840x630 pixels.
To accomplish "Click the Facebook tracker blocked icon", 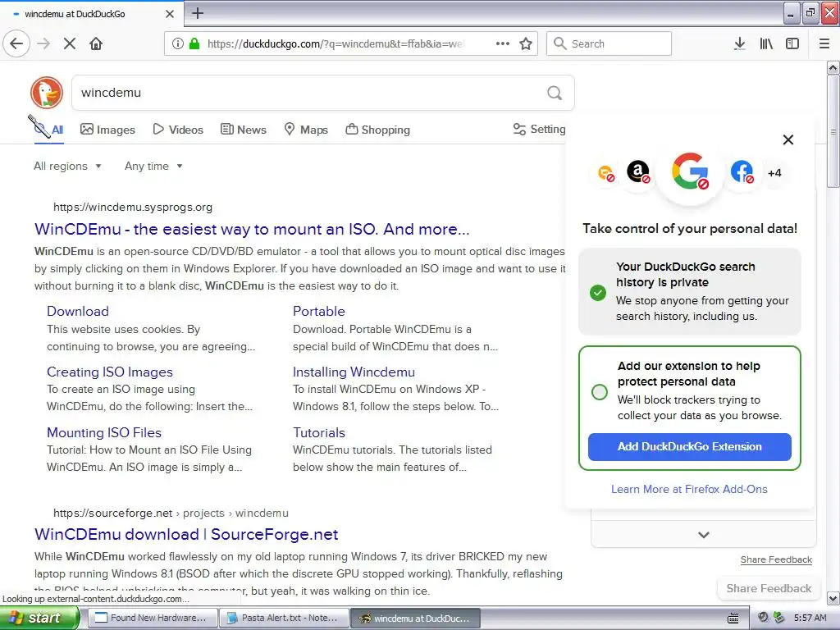I will point(742,172).
